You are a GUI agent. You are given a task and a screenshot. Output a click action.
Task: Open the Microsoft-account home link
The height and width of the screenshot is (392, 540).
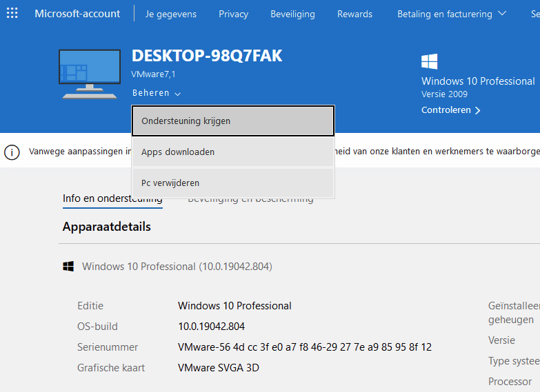click(77, 13)
